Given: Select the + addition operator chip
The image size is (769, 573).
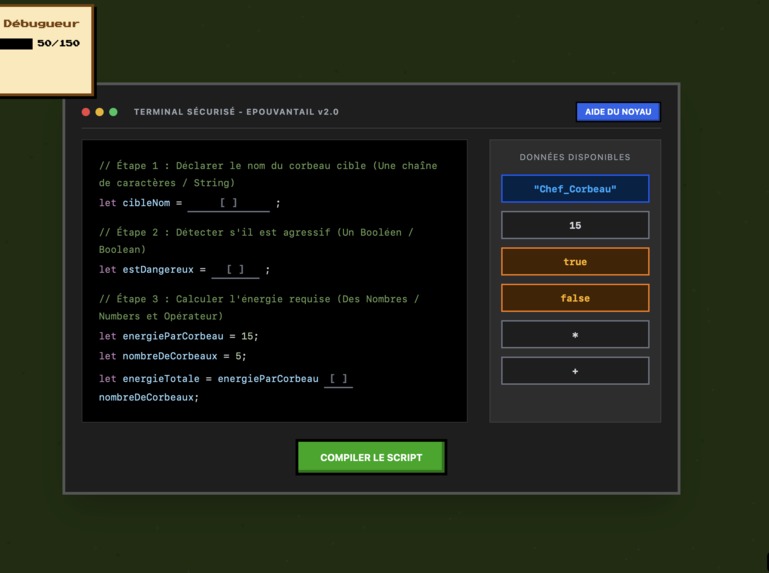Looking at the screenshot, I should tap(575, 371).
